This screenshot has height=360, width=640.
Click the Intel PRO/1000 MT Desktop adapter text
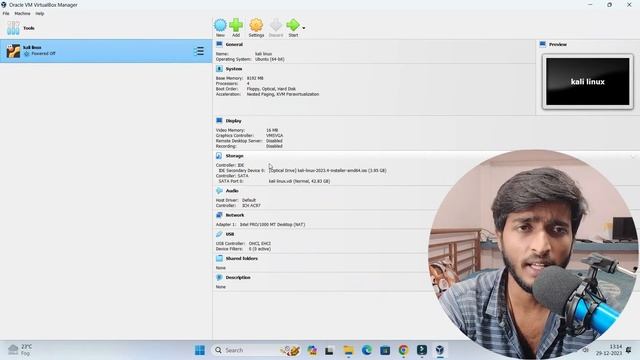[x=272, y=224]
